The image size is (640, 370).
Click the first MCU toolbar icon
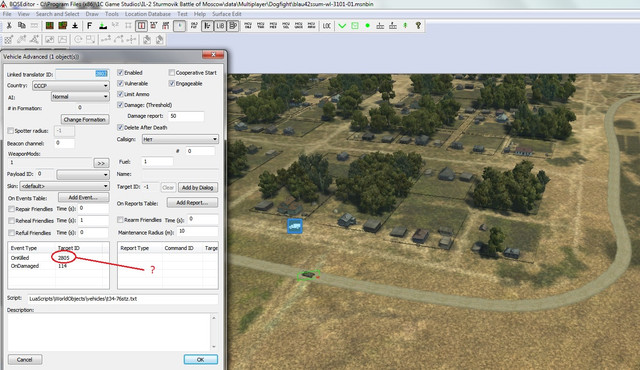[x=248, y=26]
